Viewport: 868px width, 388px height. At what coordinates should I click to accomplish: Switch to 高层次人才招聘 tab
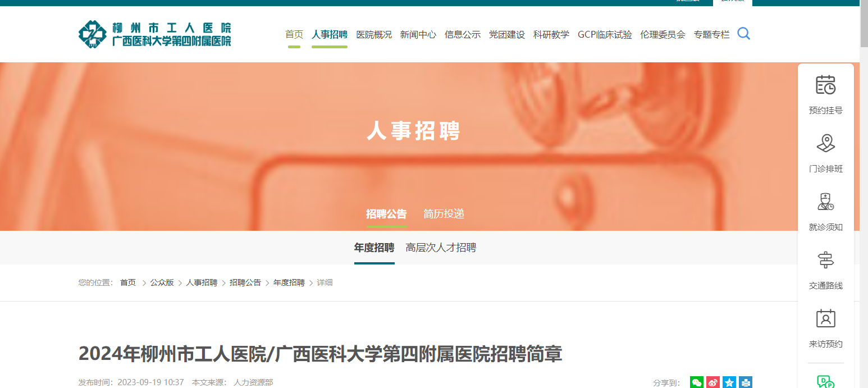[441, 248]
